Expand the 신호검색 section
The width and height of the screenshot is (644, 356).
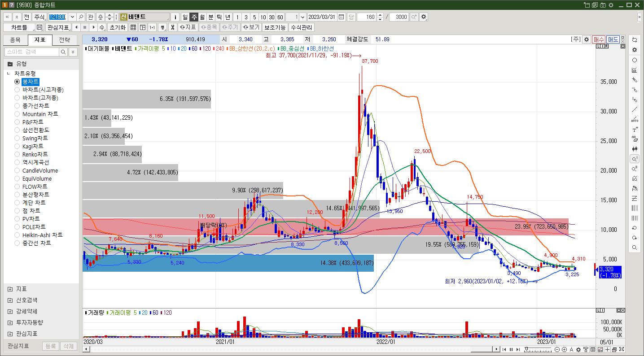point(10,300)
